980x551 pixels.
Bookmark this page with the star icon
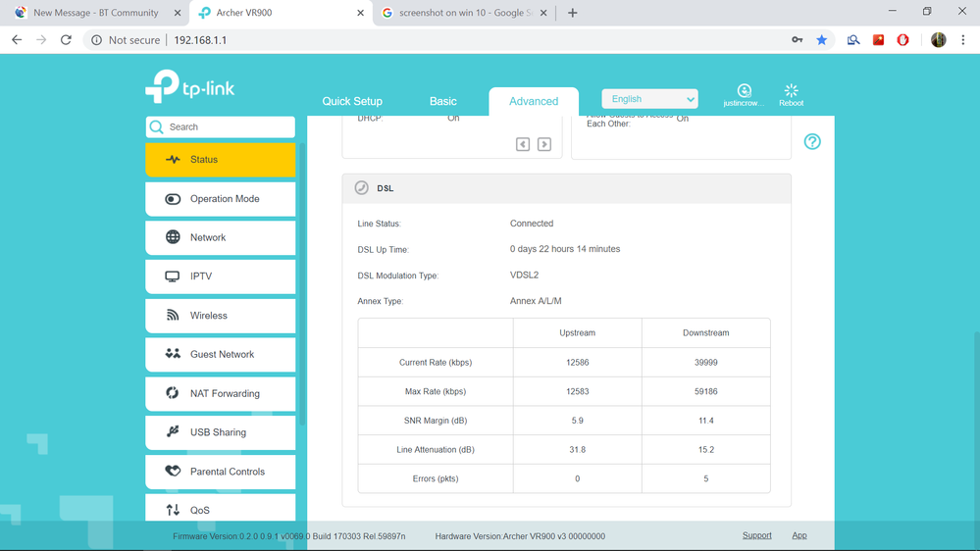point(822,40)
